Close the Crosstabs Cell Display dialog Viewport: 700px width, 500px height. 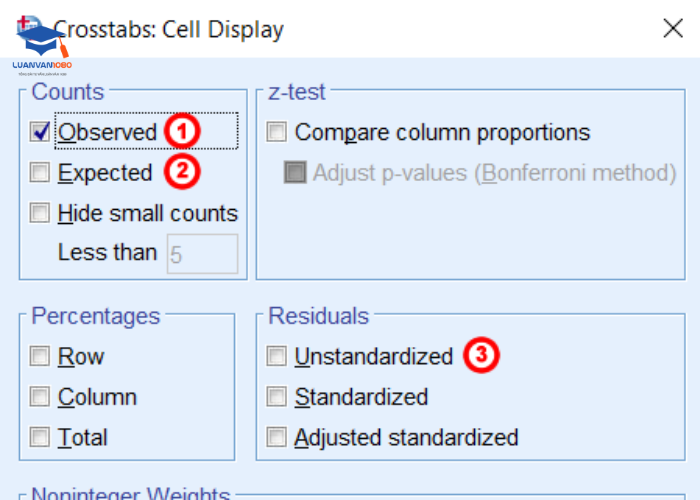(x=673, y=28)
